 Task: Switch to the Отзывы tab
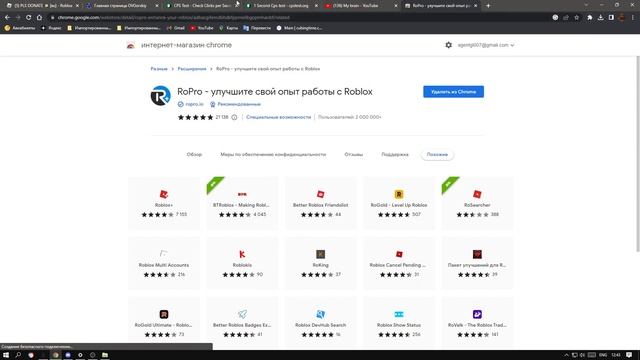pos(353,154)
